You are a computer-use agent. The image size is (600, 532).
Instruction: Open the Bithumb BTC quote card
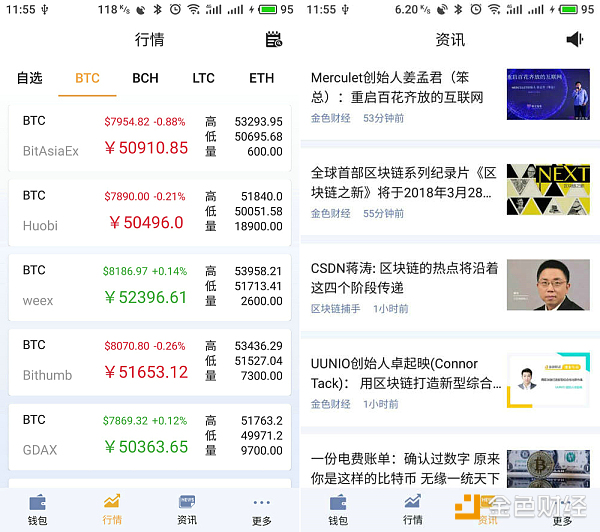[150, 362]
